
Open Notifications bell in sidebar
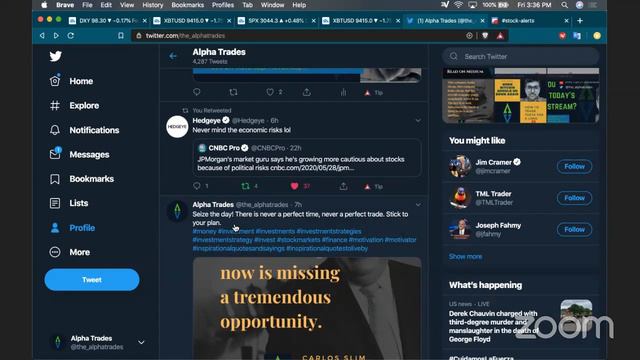(x=84, y=130)
